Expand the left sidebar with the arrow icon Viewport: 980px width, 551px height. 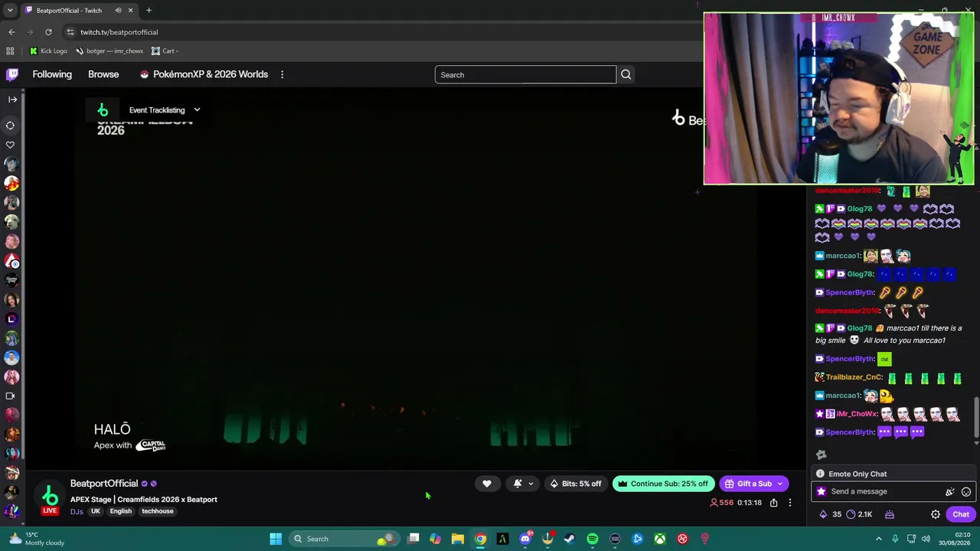(x=12, y=99)
